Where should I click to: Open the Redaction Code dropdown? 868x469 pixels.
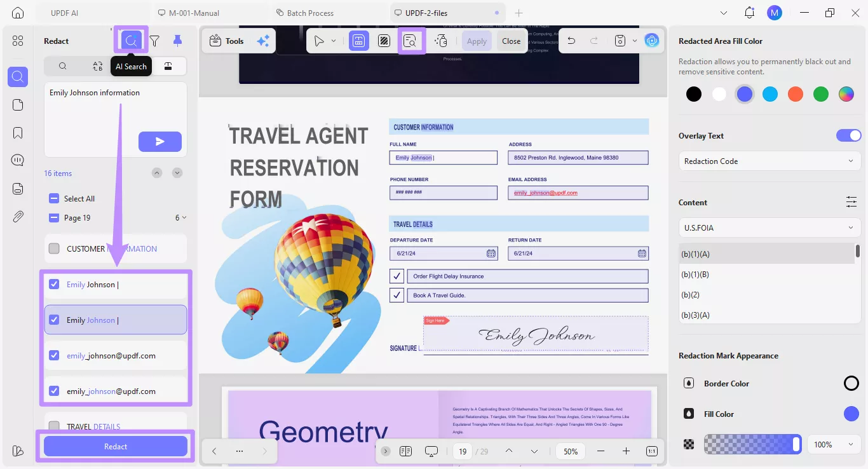(x=770, y=161)
